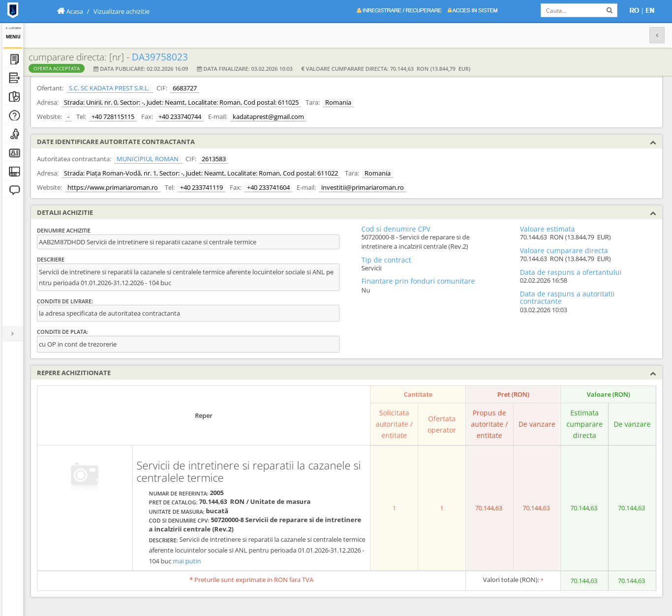The width and height of the screenshot is (672, 616).
Task: Click the home Acasa icon
Action: coord(61,11)
